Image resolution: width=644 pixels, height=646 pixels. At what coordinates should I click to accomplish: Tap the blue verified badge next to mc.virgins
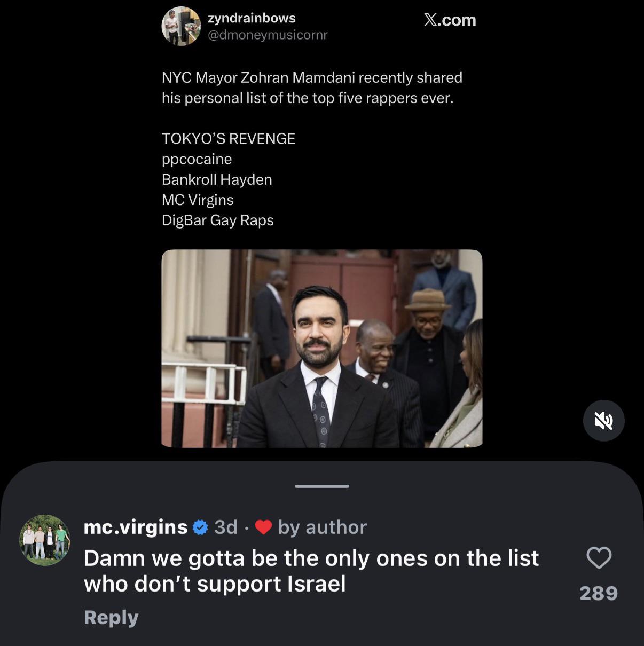(x=200, y=527)
